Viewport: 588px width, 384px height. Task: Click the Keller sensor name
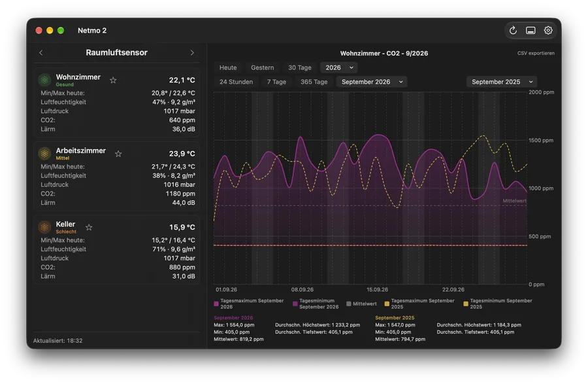tap(65, 224)
